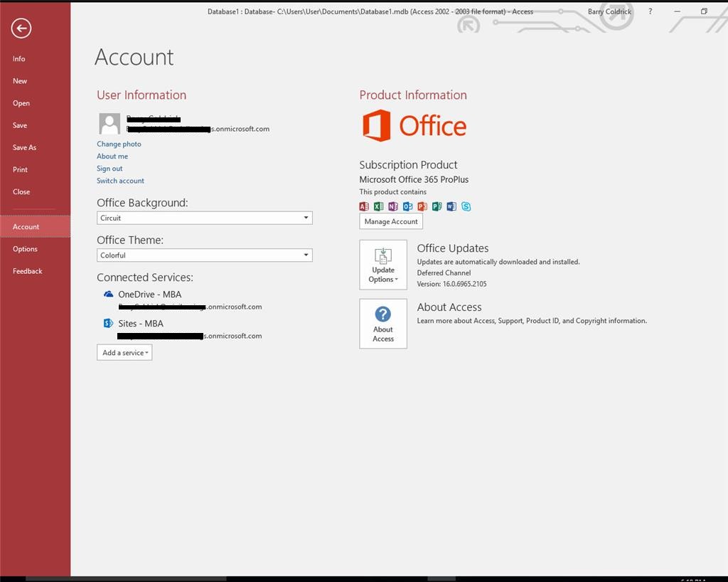
Task: Open Update Options menu
Action: click(383, 265)
